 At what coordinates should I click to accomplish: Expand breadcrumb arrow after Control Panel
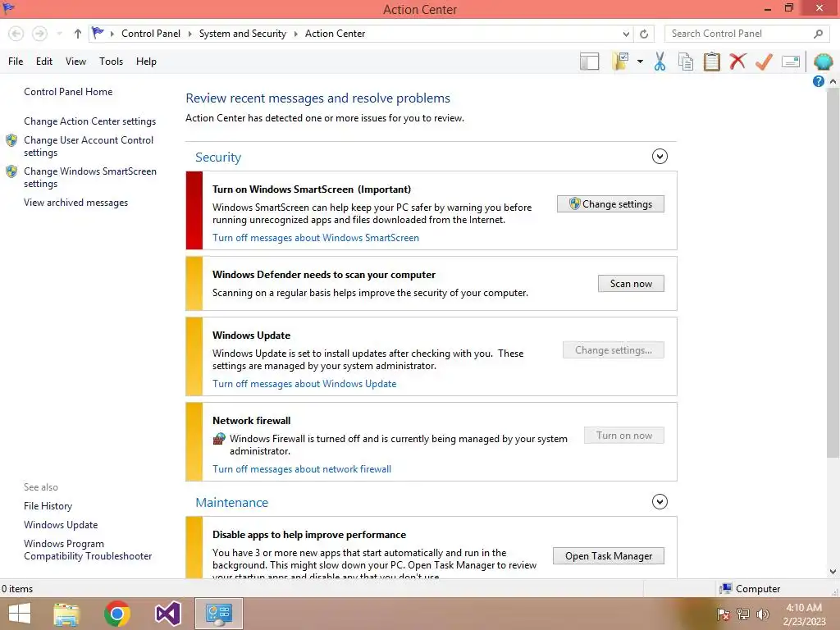click(189, 34)
